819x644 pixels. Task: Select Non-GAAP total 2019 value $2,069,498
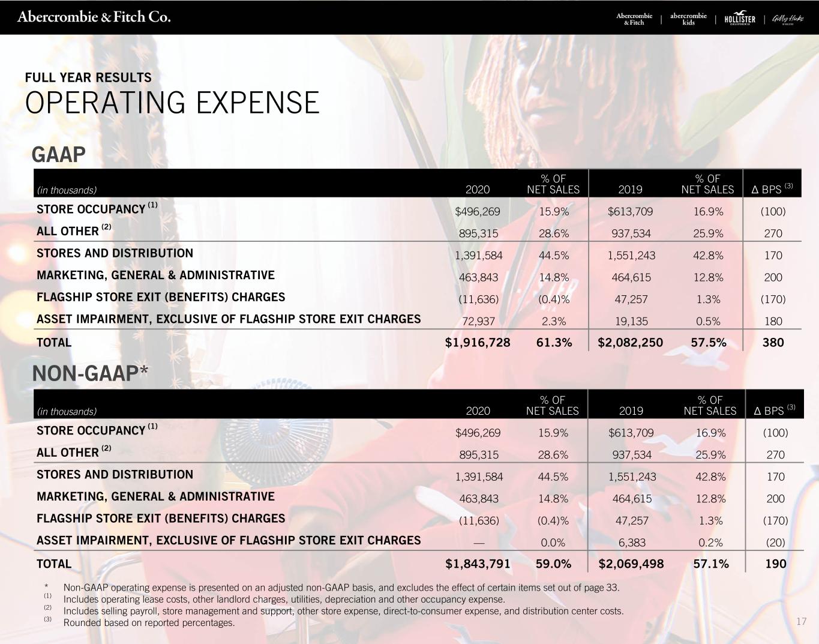(632, 564)
